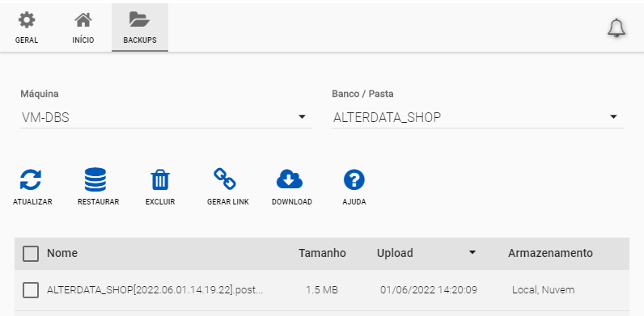
Task: Go to Início home tab
Action: coord(83,27)
